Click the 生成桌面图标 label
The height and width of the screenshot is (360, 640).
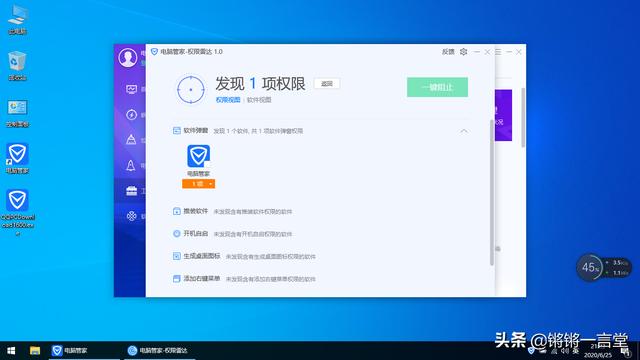pos(202,256)
